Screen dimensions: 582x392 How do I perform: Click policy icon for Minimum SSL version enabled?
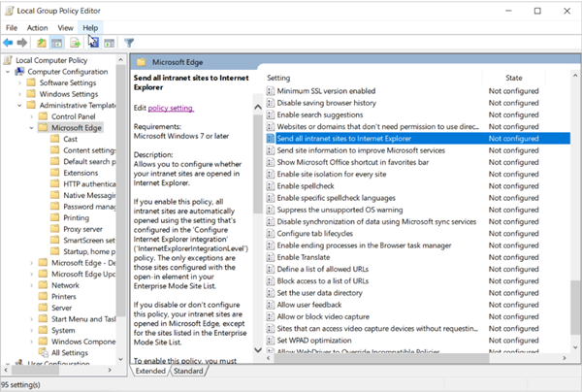point(271,91)
